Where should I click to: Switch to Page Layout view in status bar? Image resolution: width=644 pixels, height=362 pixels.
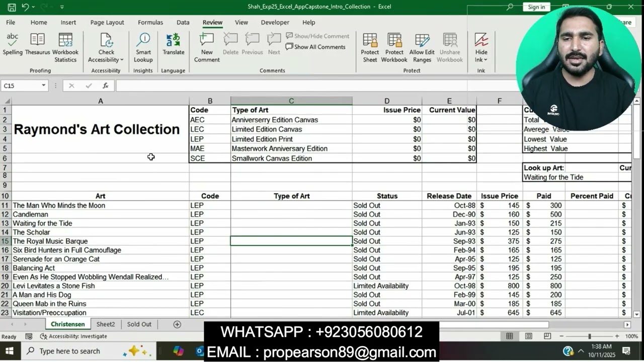pyautogui.click(x=529, y=336)
